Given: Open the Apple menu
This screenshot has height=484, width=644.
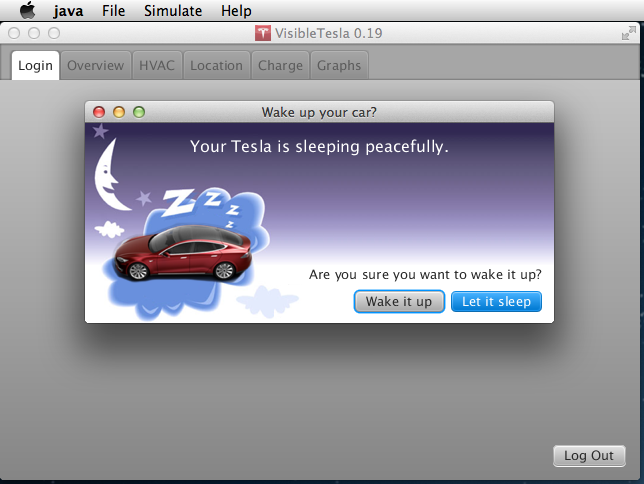Looking at the screenshot, I should coord(28,10).
